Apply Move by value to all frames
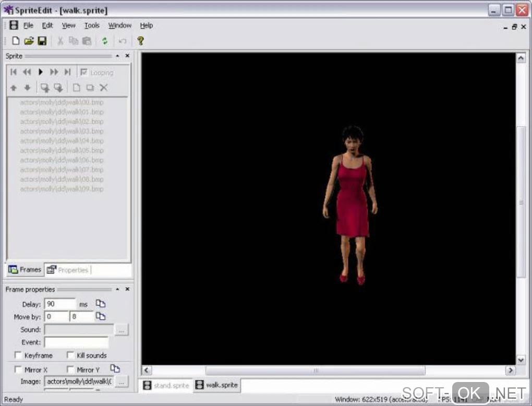Screen dimensions: 532x406 (x=101, y=316)
